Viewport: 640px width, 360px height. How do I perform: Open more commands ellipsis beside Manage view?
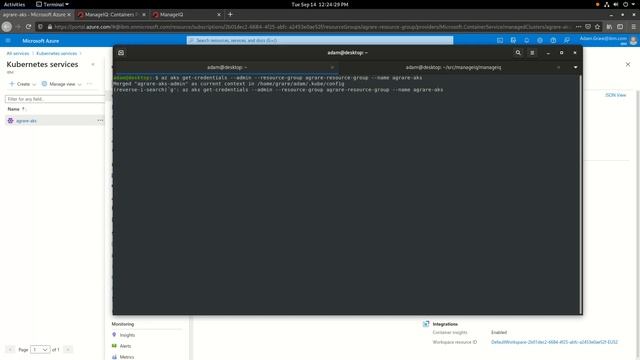click(89, 84)
